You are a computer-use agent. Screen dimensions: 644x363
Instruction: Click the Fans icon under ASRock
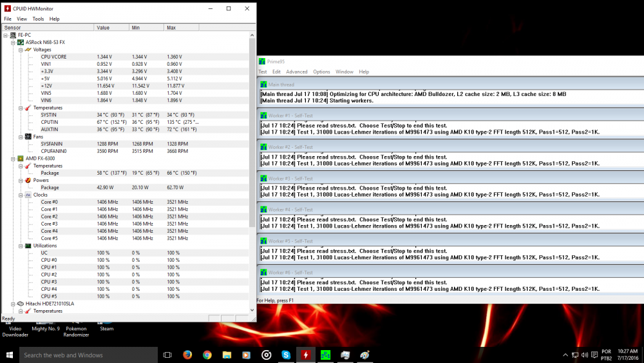(28, 137)
